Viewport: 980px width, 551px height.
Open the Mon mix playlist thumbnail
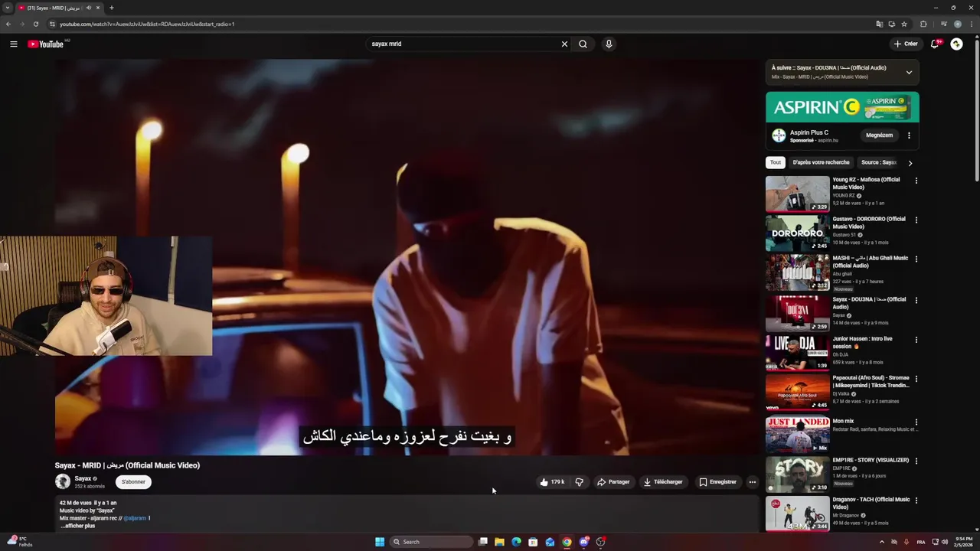click(797, 435)
